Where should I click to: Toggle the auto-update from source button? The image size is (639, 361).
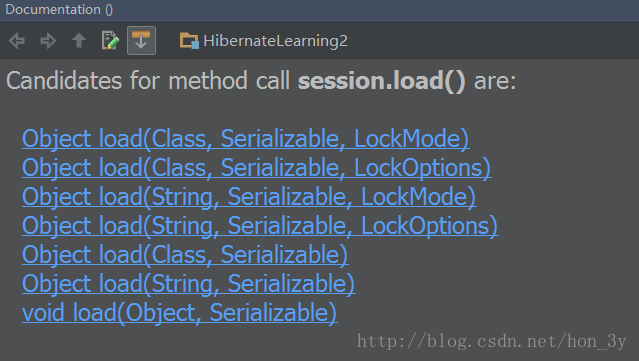(x=141, y=40)
